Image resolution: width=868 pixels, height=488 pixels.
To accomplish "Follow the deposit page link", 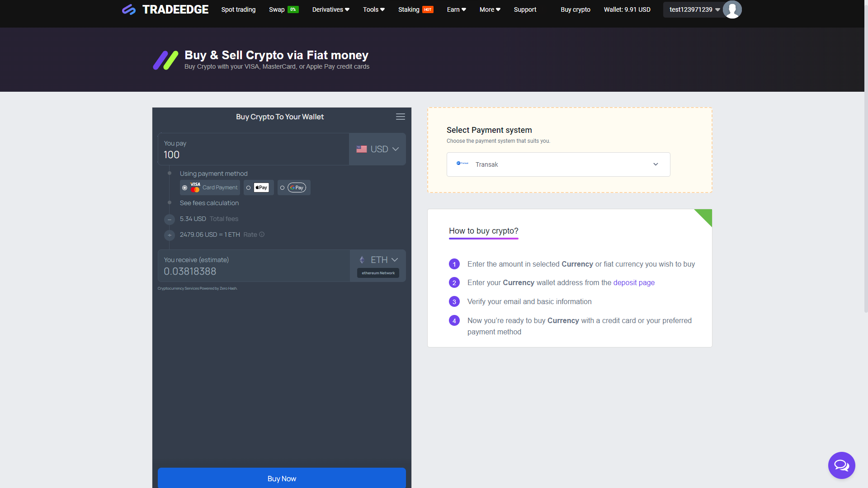I will point(633,282).
